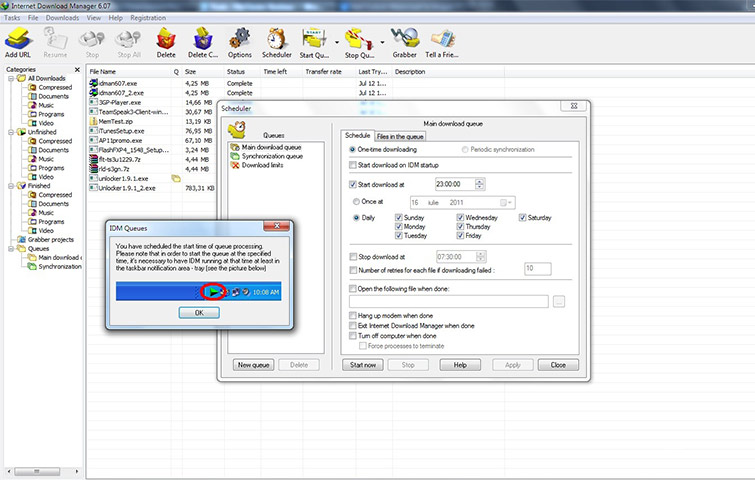
Task: Click the Stop Queue toolbar icon
Action: [x=360, y=42]
